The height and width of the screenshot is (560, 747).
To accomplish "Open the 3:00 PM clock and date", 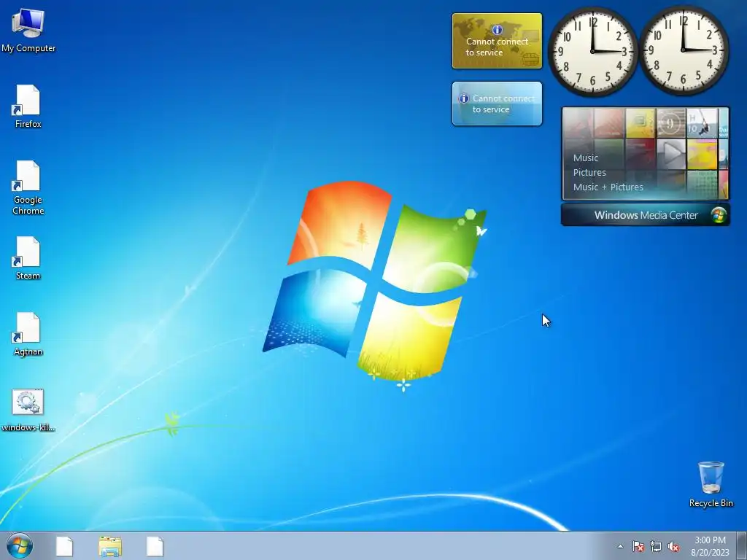I will [x=710, y=546].
